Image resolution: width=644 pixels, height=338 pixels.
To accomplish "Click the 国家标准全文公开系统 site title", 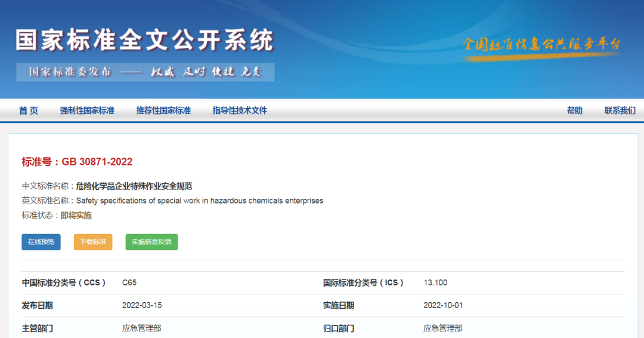I will [144, 40].
